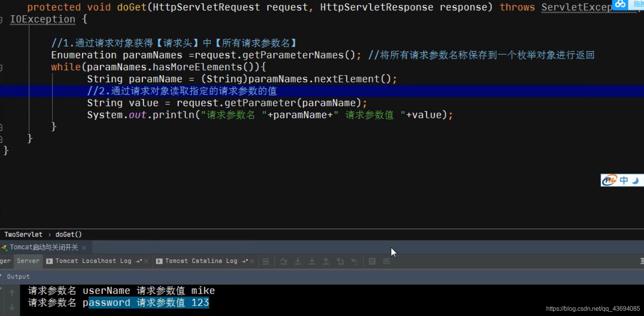Close the Tomcat Localhost Log tab
Image resolution: width=644 pixels, height=316 pixels.
(x=146, y=261)
